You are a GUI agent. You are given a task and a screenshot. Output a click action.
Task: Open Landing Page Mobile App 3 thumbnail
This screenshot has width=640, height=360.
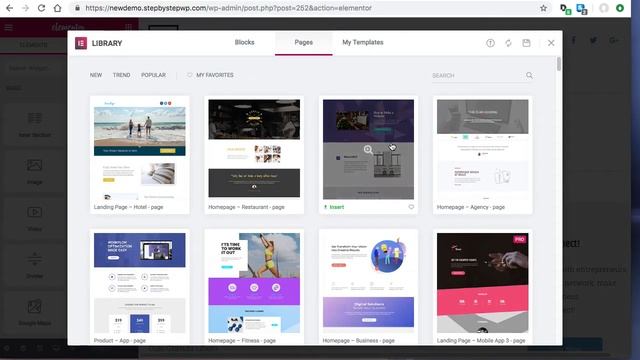click(x=482, y=283)
